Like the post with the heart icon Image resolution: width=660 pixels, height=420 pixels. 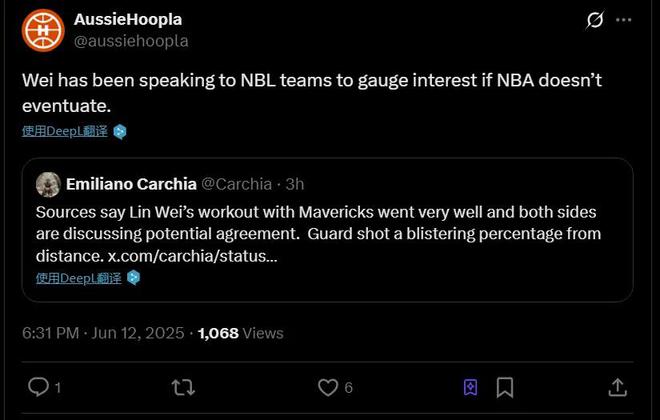pos(328,386)
